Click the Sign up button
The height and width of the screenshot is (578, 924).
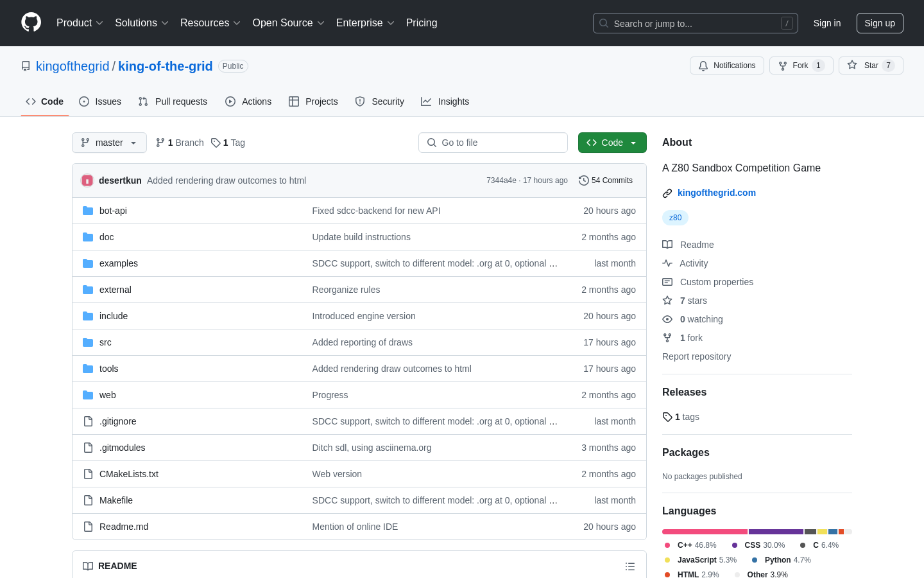[x=880, y=23]
